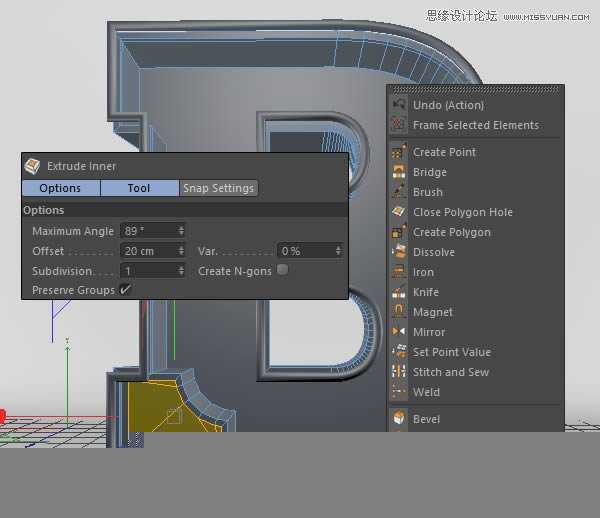Viewport: 600px width, 518px height.
Task: Click the context menu grip bar
Action: point(475,90)
